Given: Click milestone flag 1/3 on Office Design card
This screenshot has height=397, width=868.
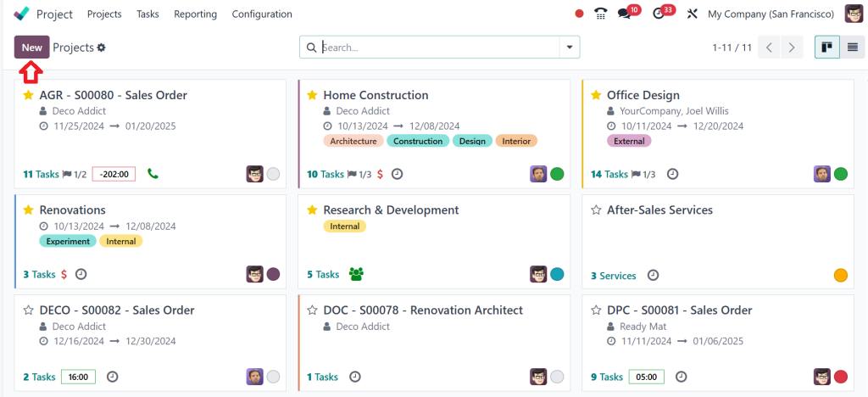Looking at the screenshot, I should pos(643,175).
